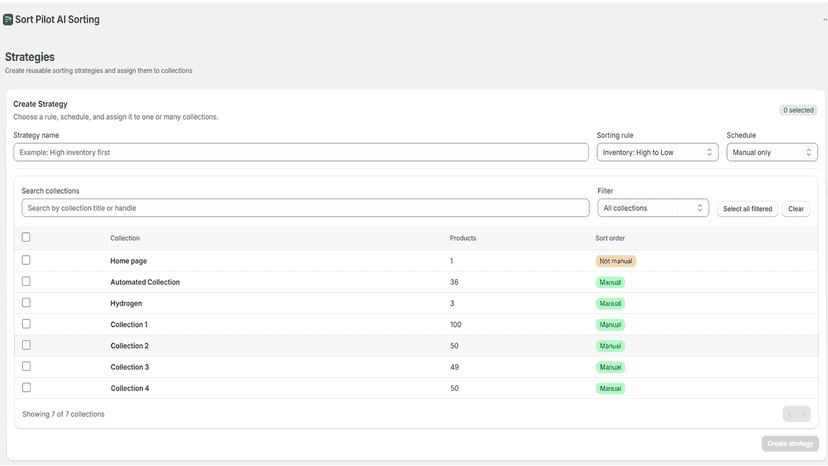Click the Create strategy button
This screenshot has width=828, height=466.
point(790,443)
